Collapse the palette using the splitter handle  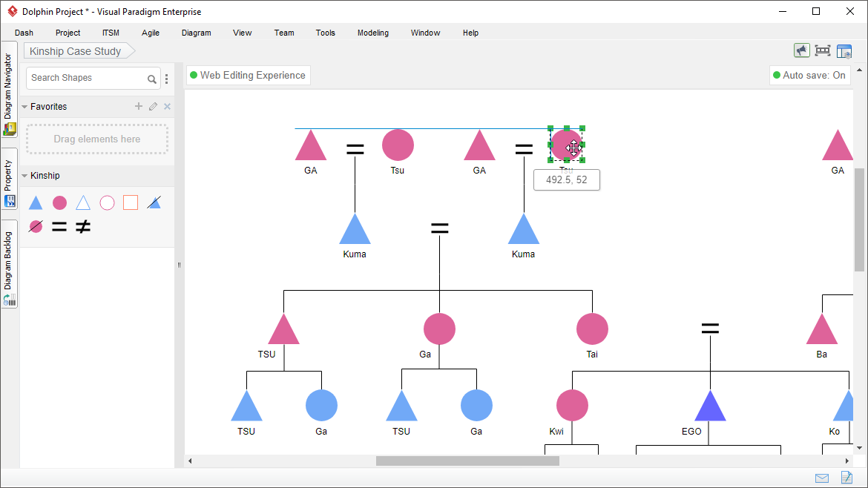(x=180, y=265)
